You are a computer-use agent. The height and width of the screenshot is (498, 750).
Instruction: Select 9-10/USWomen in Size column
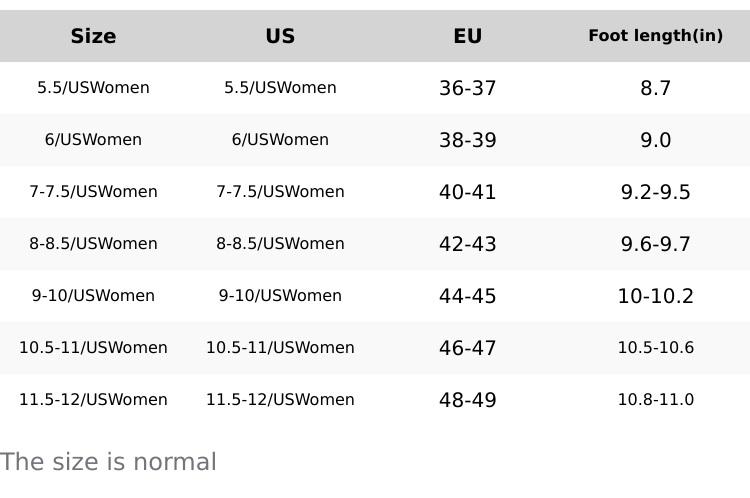[x=93, y=296]
